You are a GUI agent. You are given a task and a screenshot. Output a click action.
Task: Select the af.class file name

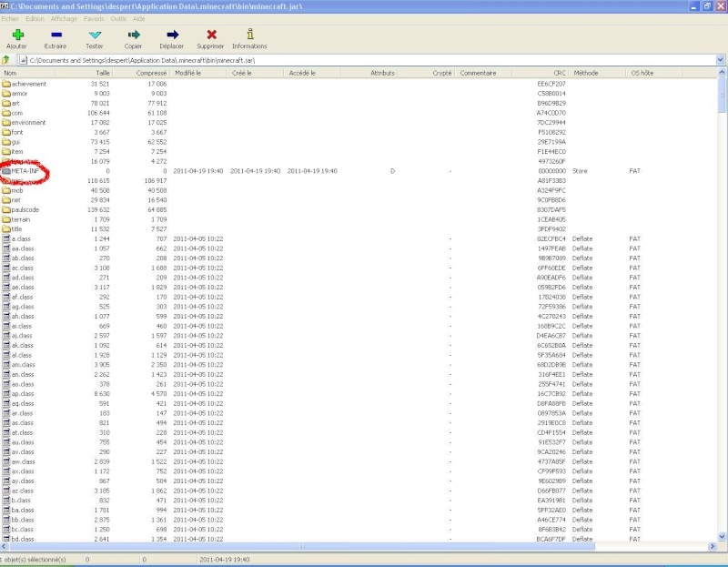[x=22, y=298]
